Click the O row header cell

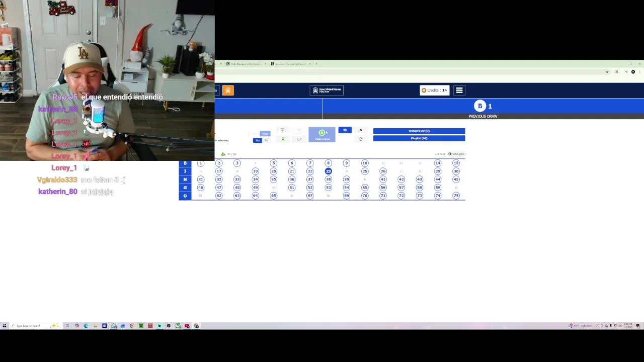coord(185,196)
